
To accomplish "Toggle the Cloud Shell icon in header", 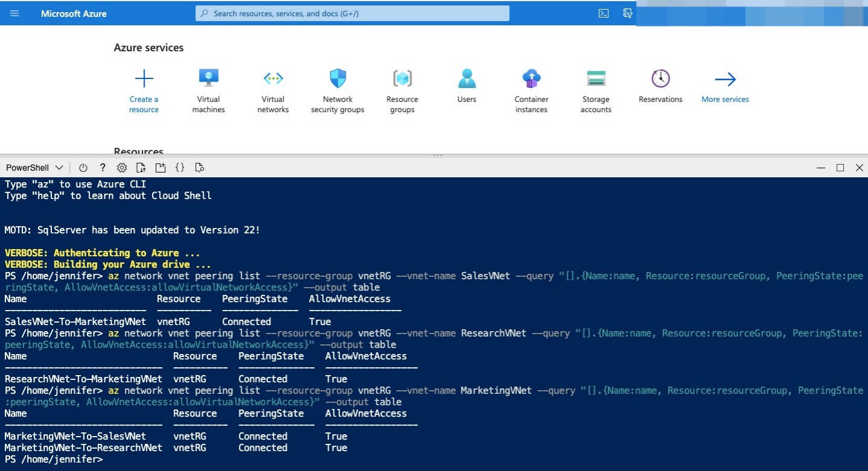I will click(x=603, y=13).
